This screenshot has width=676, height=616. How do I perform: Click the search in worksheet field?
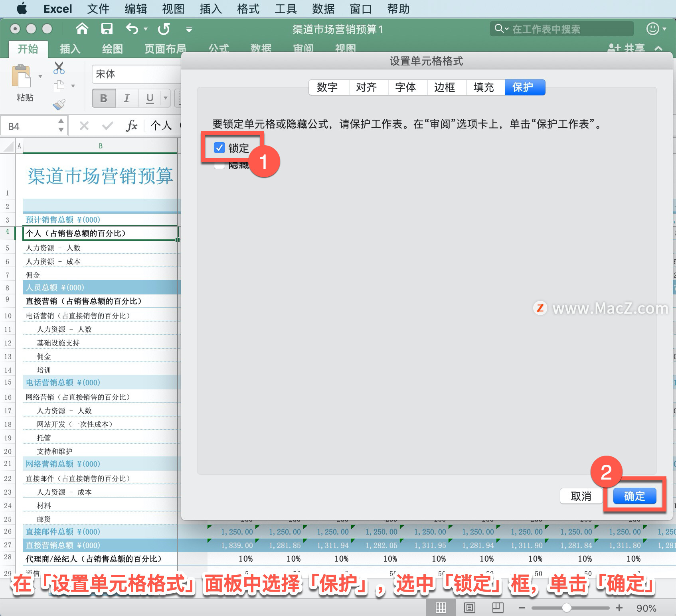click(562, 29)
